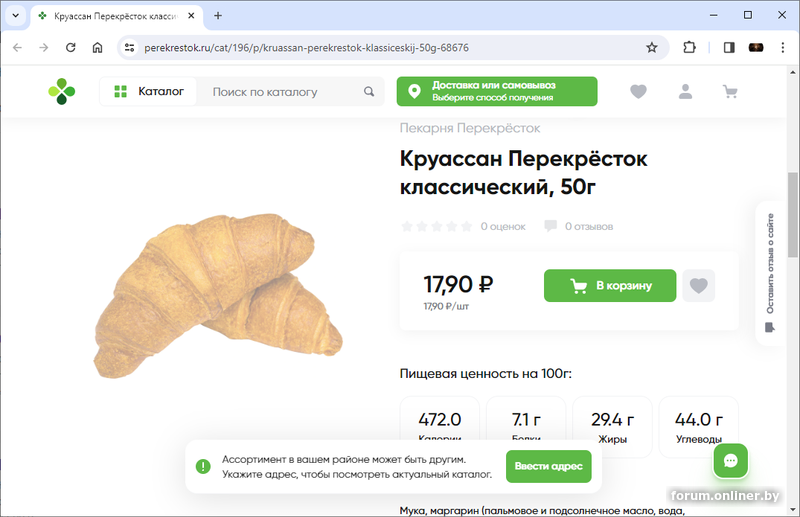800x517 pixels.
Task: Reload the page with refresh icon
Action: pyautogui.click(x=70, y=47)
